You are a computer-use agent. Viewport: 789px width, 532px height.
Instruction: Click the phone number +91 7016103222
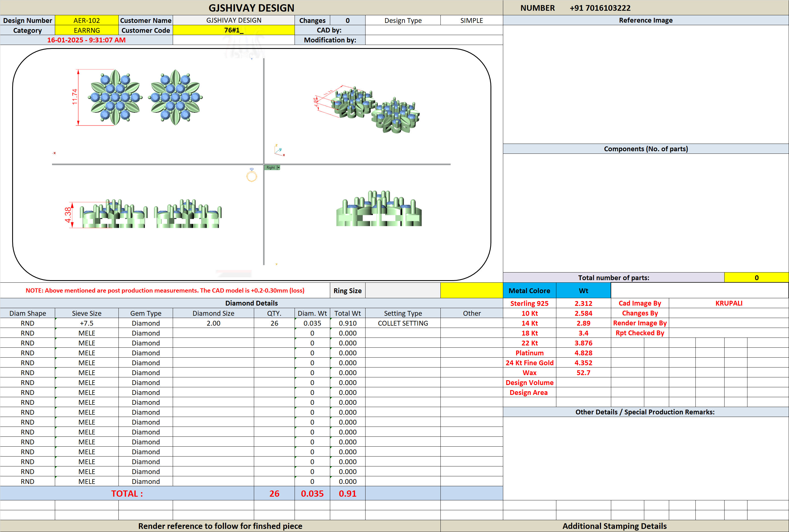click(600, 8)
